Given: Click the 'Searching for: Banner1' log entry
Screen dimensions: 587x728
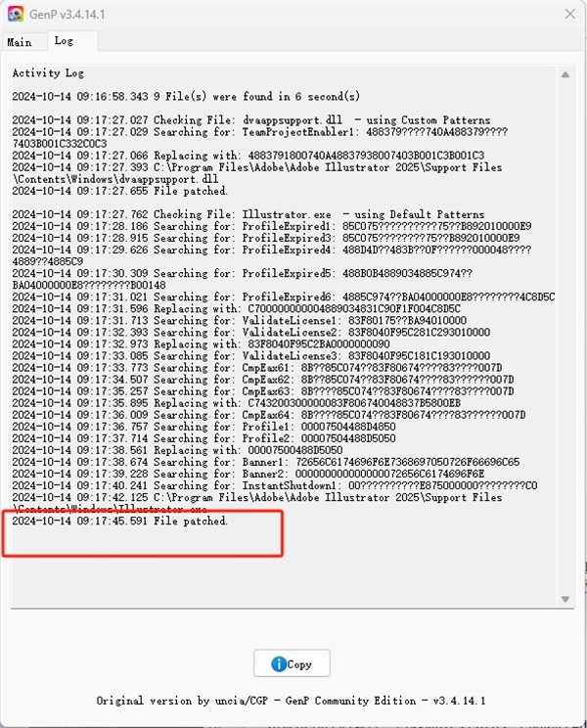Looking at the screenshot, I should pyautogui.click(x=266, y=462).
